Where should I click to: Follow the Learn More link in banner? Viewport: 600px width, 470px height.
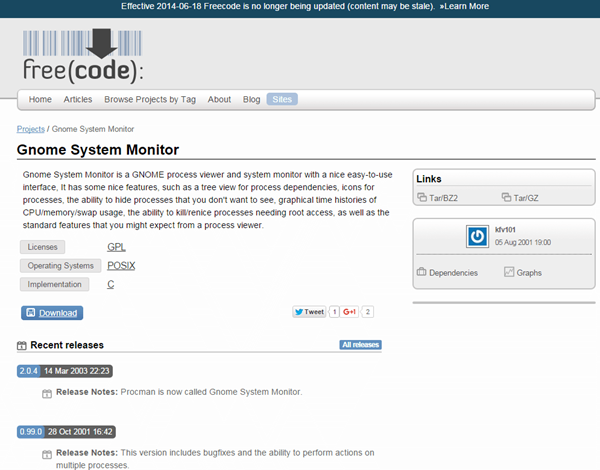464,6
